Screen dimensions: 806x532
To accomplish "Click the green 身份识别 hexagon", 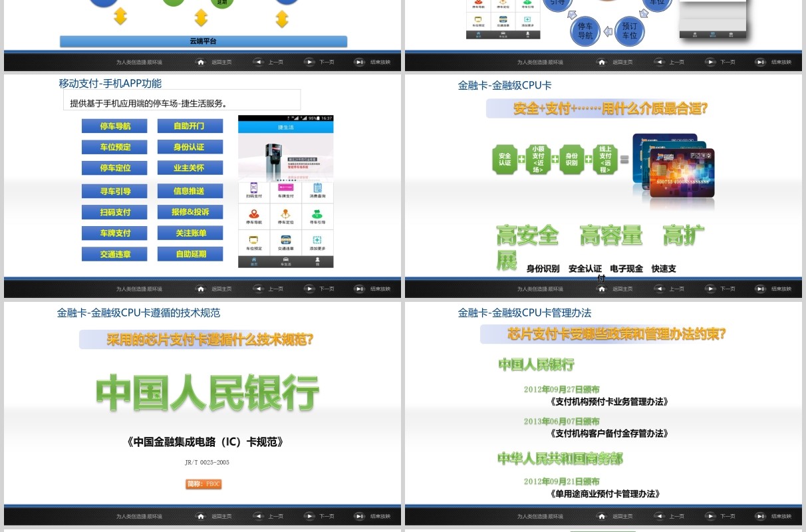I will 572,160.
